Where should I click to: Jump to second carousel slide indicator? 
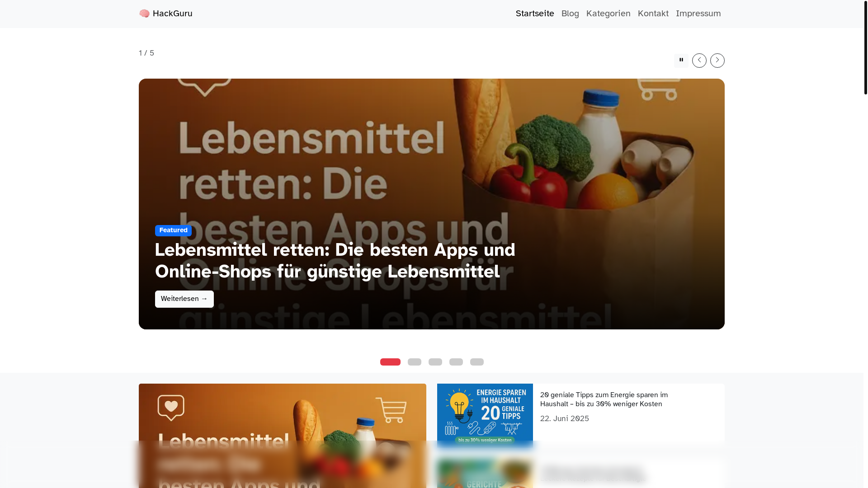(x=415, y=362)
